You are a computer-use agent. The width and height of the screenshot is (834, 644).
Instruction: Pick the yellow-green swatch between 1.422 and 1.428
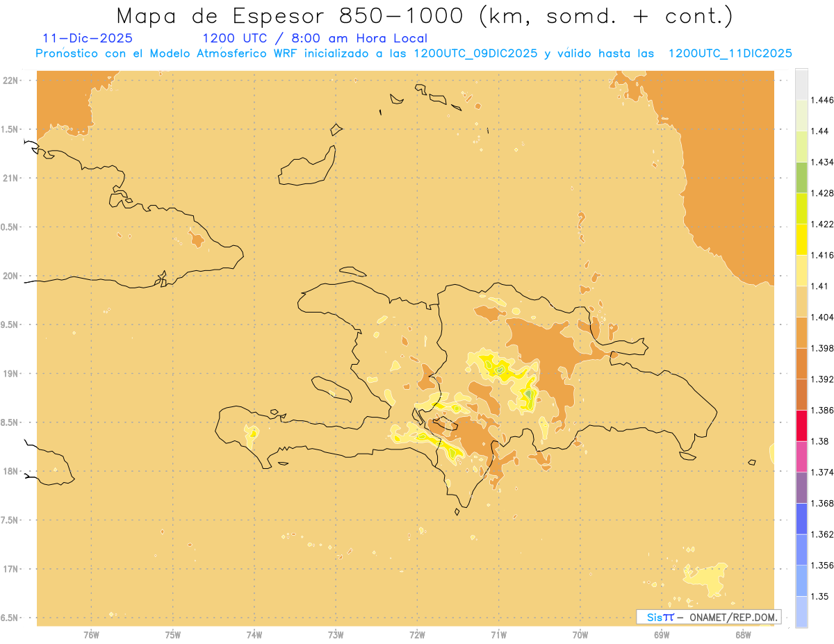(x=801, y=208)
